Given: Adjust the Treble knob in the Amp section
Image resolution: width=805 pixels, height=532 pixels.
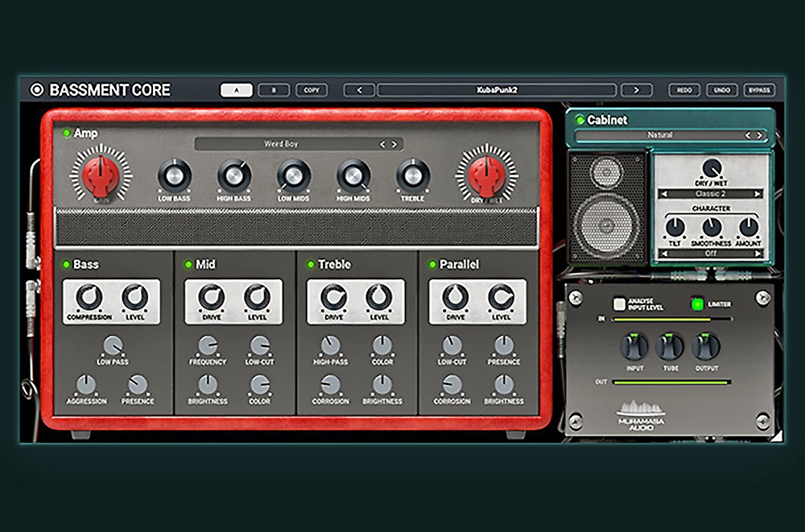Looking at the screenshot, I should coord(412,176).
